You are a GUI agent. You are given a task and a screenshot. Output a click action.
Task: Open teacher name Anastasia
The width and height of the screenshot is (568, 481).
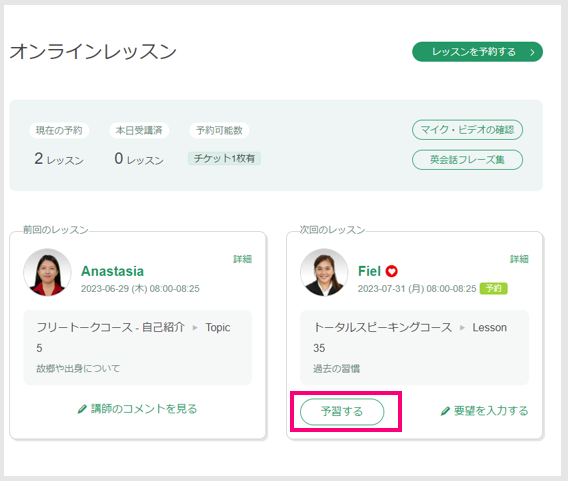(112, 271)
